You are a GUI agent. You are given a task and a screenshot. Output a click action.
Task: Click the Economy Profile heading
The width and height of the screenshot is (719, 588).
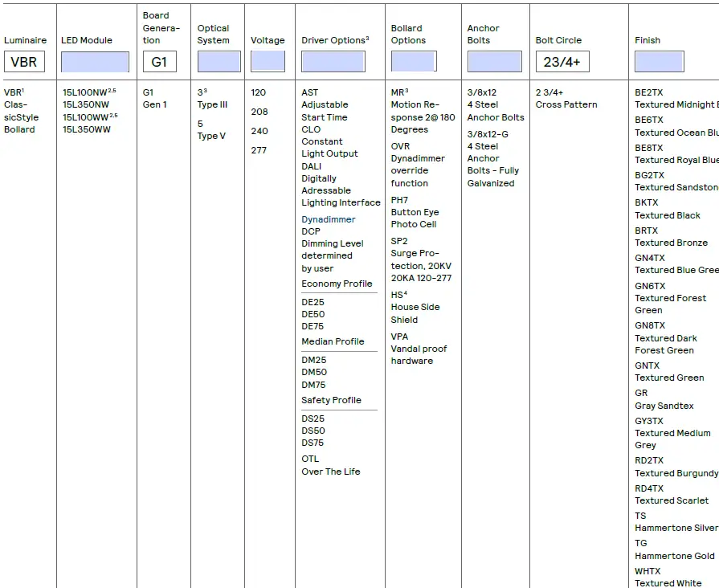[337, 284]
